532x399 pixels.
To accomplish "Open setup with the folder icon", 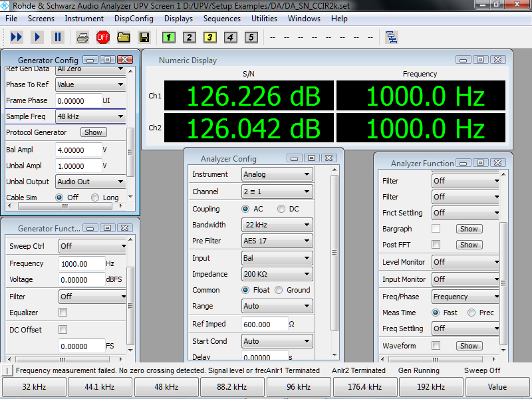I will point(124,37).
